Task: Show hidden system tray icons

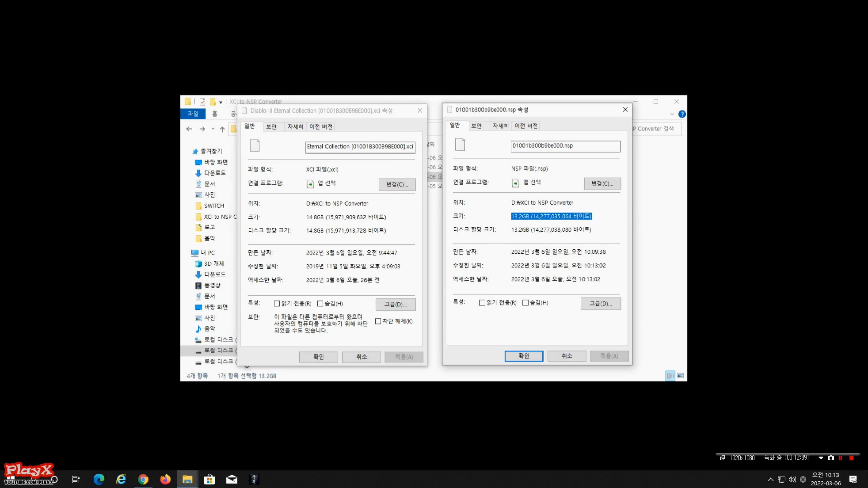Action: point(770,479)
